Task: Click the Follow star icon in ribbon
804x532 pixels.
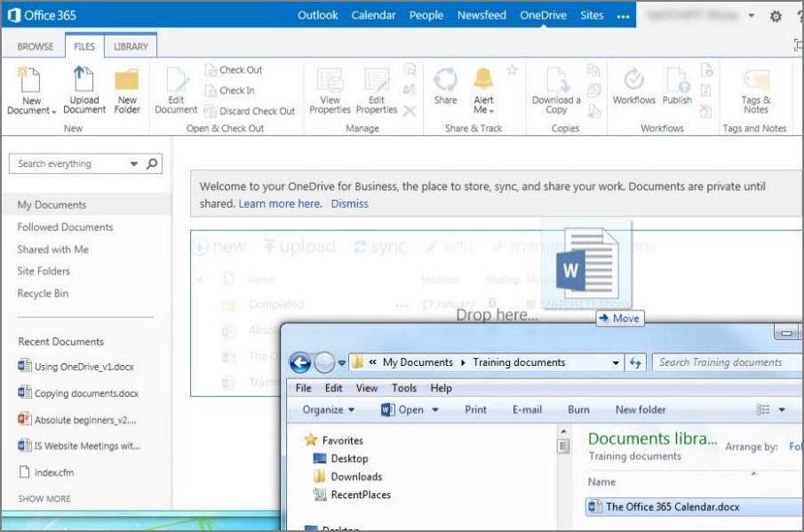Action: pos(512,69)
